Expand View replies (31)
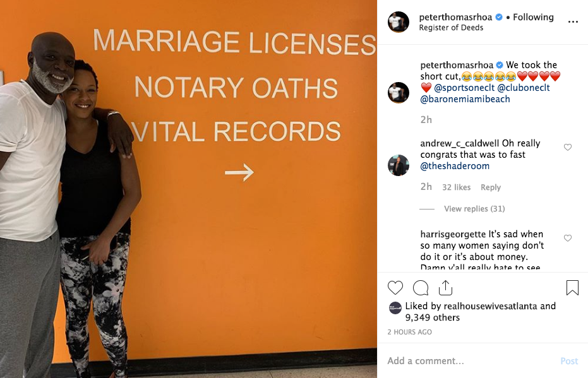The height and width of the screenshot is (378, 588). click(x=474, y=209)
